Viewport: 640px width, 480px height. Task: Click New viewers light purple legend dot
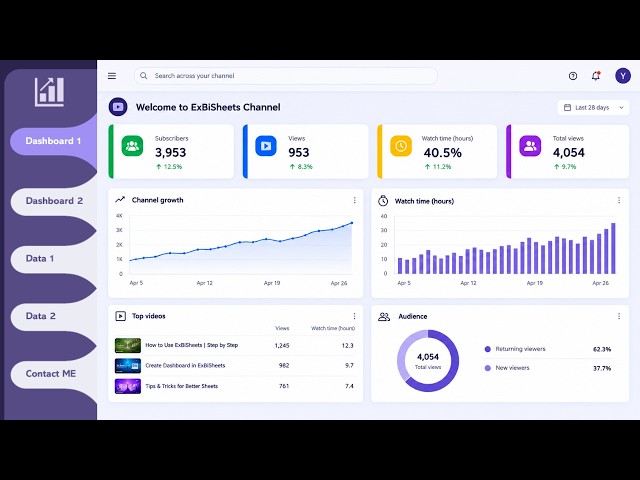coord(487,368)
